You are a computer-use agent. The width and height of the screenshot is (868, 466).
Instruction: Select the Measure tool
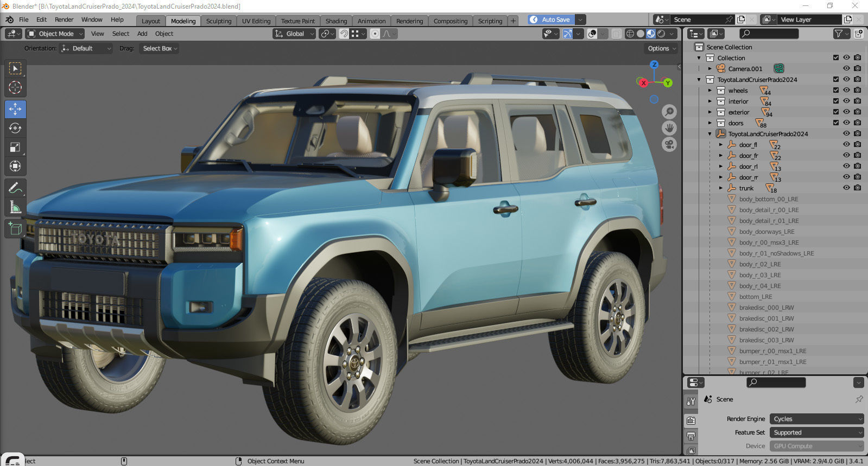point(15,207)
